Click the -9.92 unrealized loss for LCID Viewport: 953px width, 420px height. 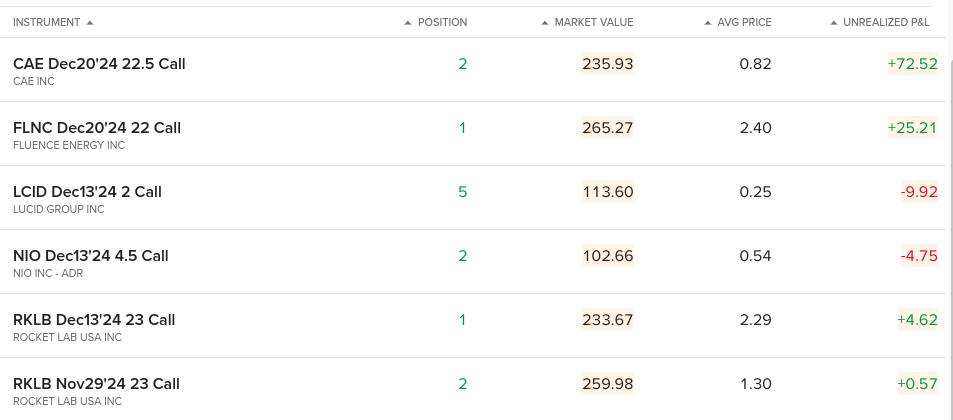coord(919,192)
